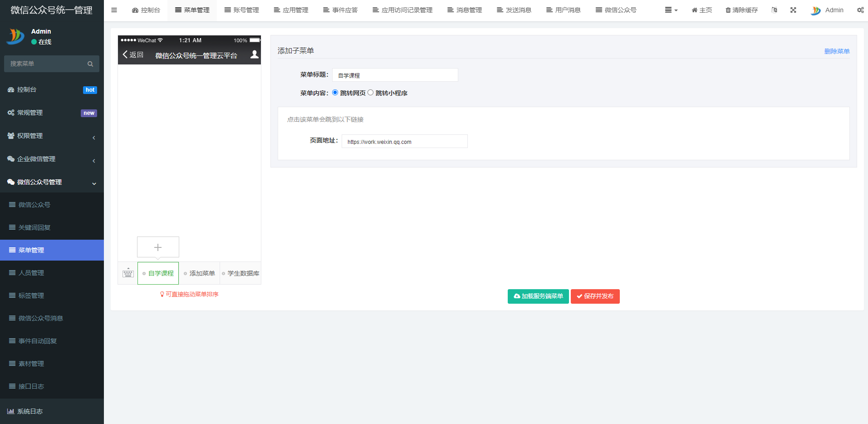Click the plus box to add submenu
The image size is (868, 424).
[158, 247]
